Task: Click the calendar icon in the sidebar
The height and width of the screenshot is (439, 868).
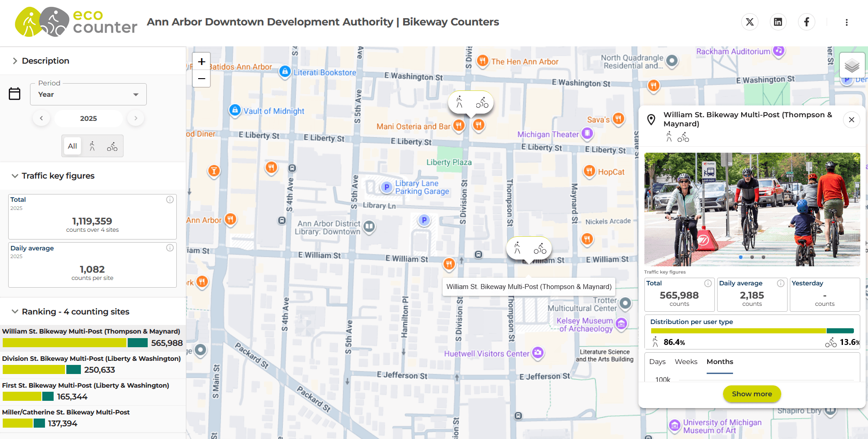Action: point(15,94)
